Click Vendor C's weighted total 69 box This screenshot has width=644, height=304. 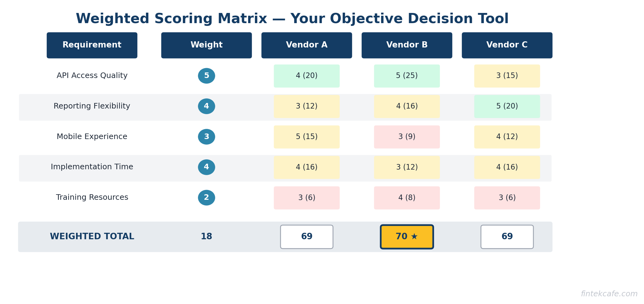click(x=507, y=237)
